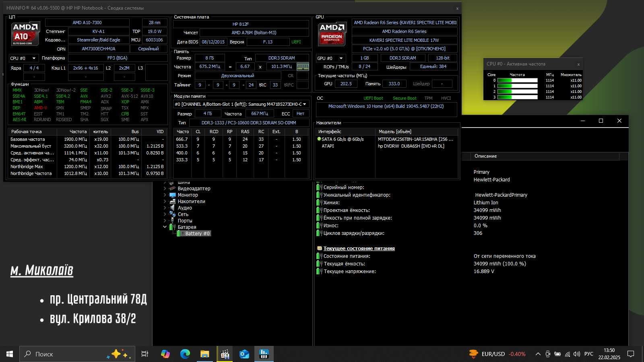Expand the Сеть tree node
The width and height of the screenshot is (644, 362).
pos(165,214)
